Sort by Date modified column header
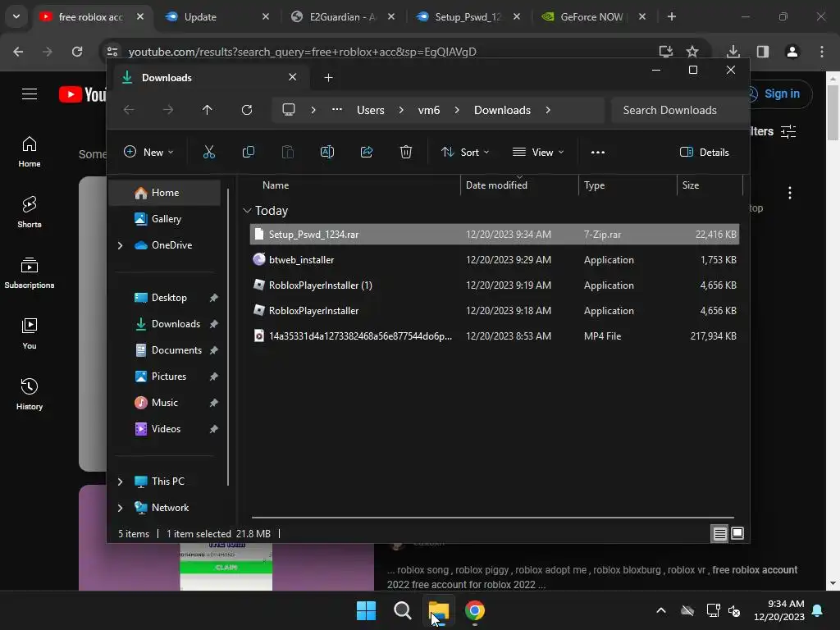This screenshot has height=630, width=840. point(519,185)
